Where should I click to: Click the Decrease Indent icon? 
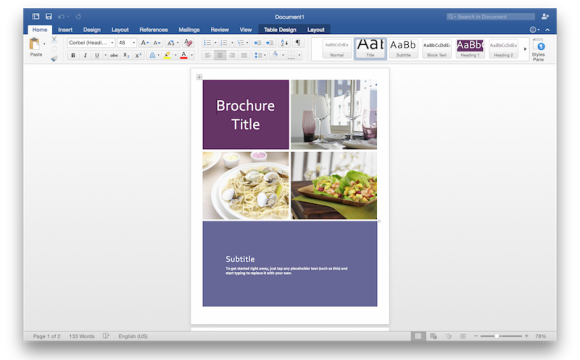coord(257,43)
